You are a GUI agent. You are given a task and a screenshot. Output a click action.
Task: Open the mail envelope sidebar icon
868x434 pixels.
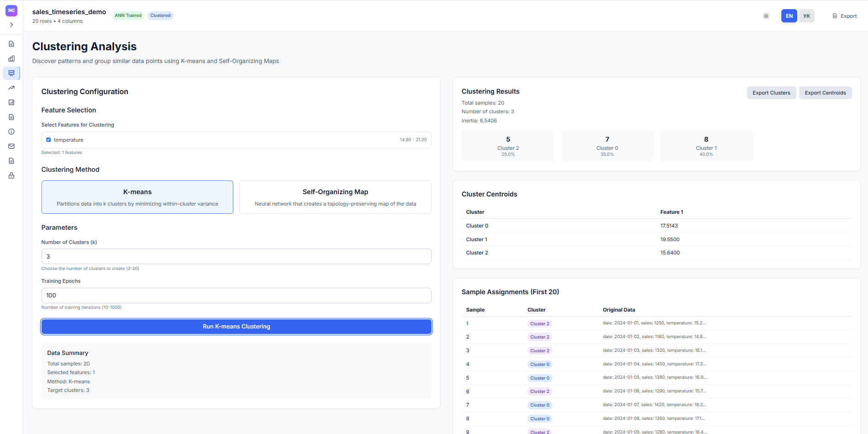11,146
